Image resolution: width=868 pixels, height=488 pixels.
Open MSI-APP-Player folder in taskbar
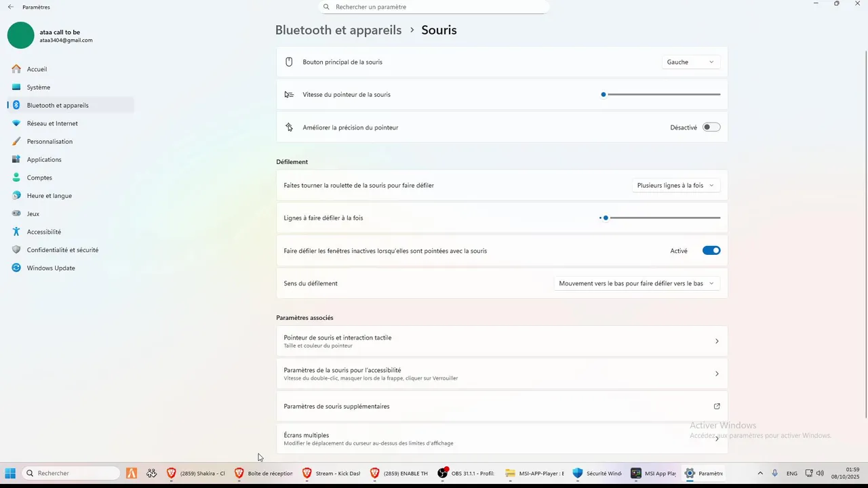pos(536,473)
